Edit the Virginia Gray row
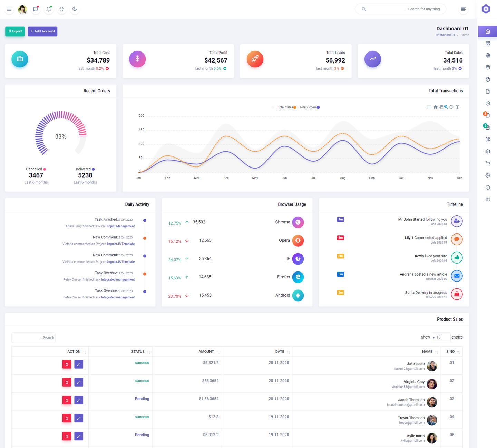 (x=79, y=382)
